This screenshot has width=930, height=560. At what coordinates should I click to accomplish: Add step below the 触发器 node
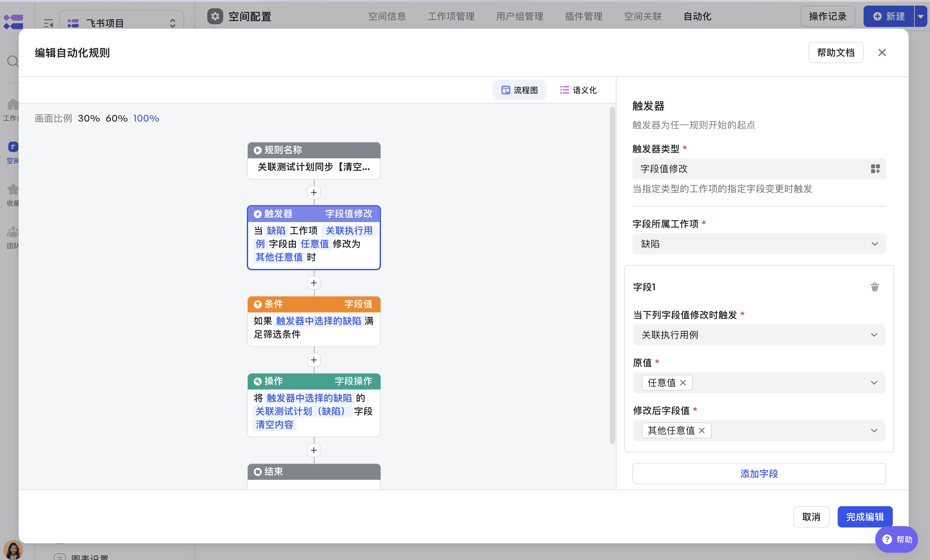tap(314, 283)
